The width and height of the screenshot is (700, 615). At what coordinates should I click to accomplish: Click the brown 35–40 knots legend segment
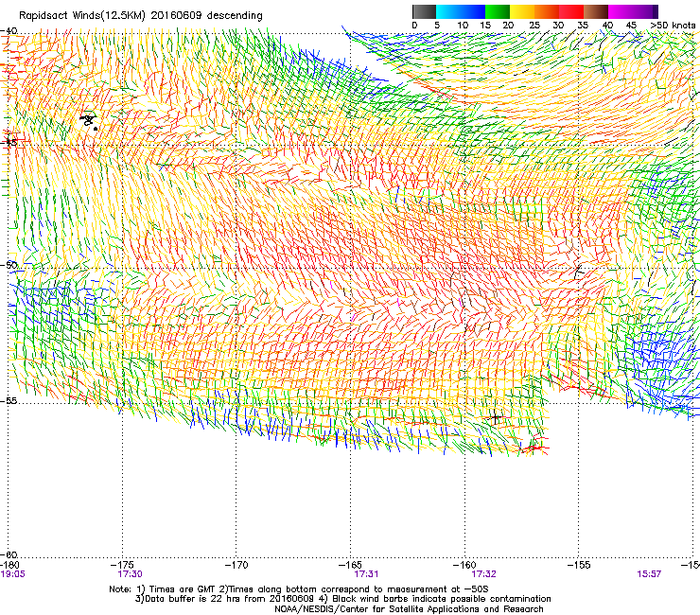tap(596, 11)
